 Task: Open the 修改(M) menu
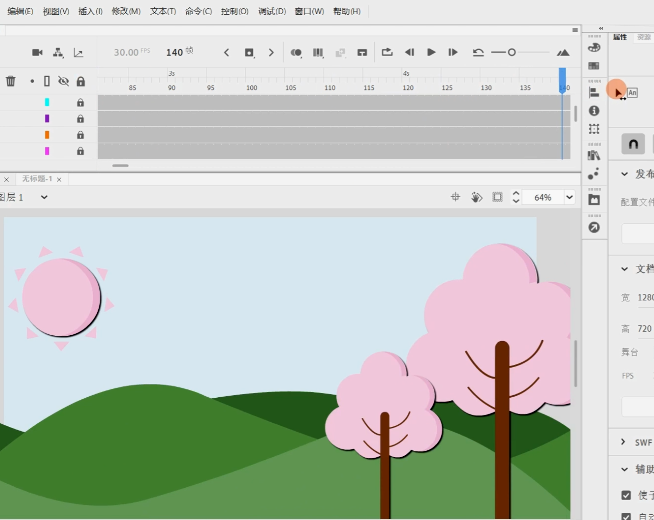pos(126,11)
